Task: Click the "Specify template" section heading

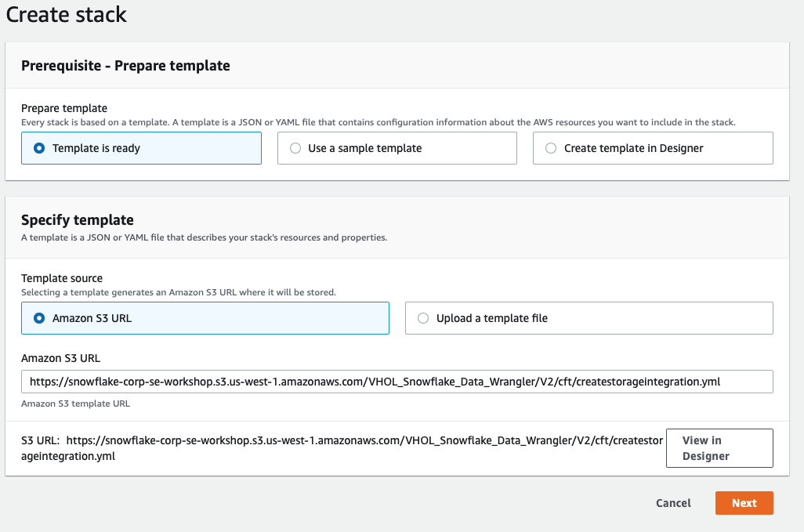Action: tap(78, 220)
